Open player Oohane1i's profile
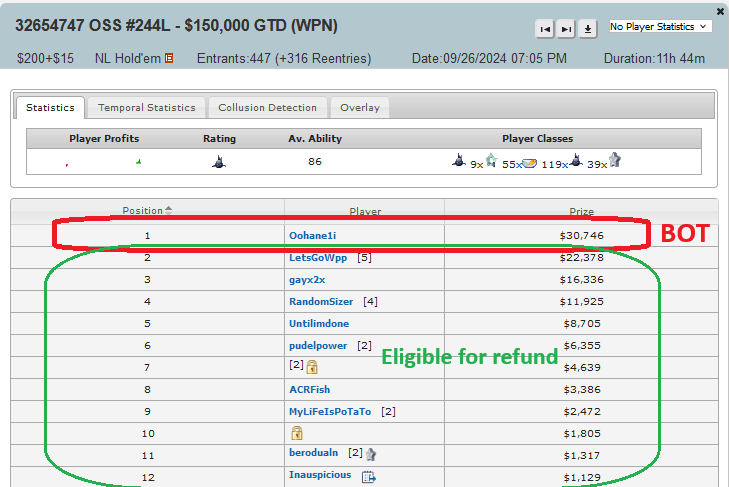 [312, 236]
